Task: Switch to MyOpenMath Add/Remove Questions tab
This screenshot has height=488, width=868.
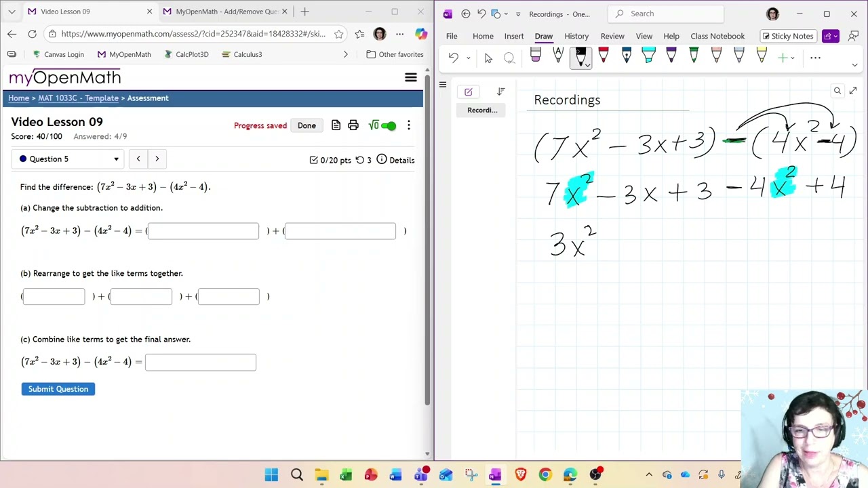Action: pos(226,12)
